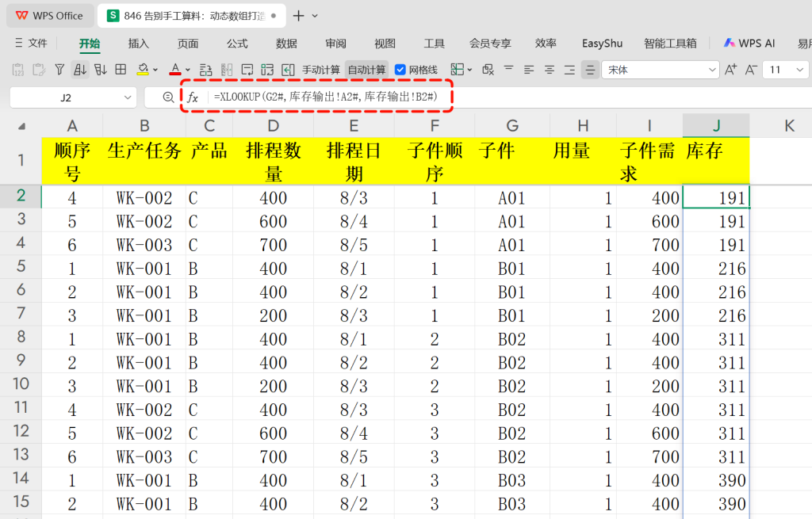Image resolution: width=812 pixels, height=519 pixels.
Task: Sort descending using the Z-A icon
Action: click(101, 70)
